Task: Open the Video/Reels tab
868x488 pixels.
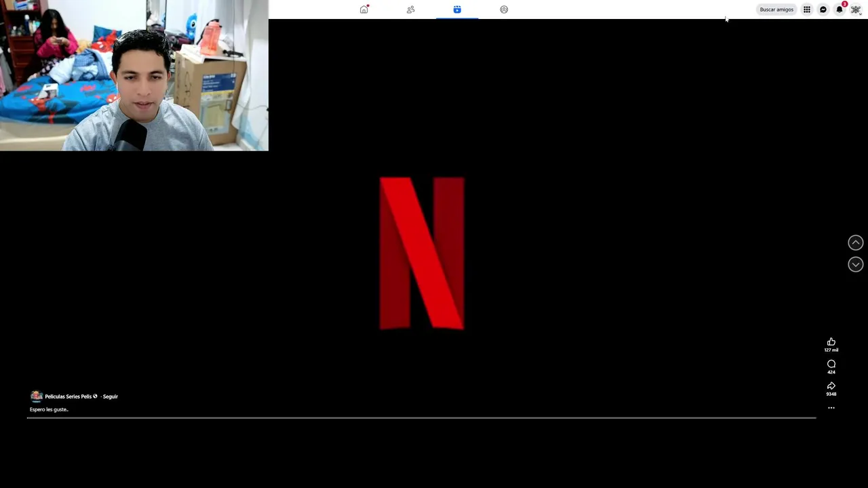Action: 457,9
